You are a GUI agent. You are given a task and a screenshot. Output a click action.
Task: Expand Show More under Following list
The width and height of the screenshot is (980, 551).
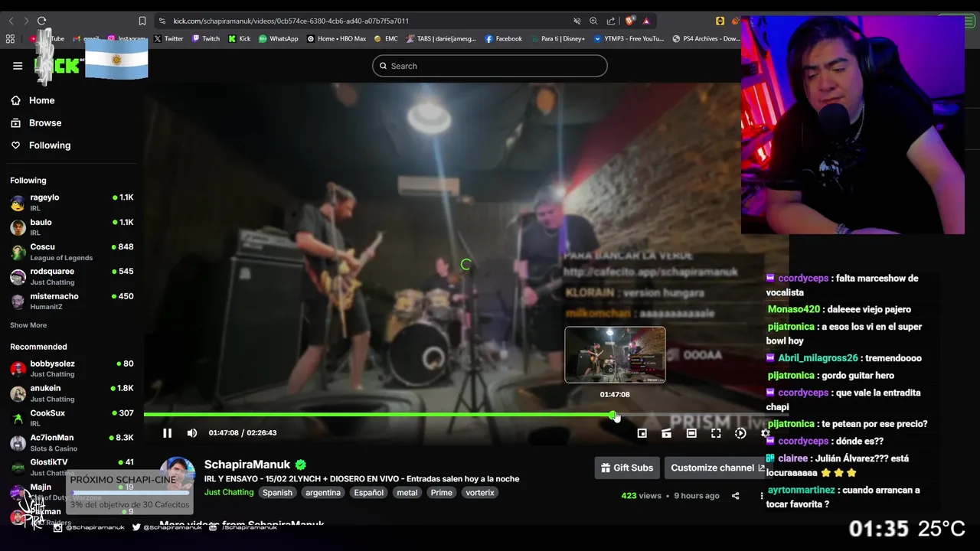coord(28,325)
